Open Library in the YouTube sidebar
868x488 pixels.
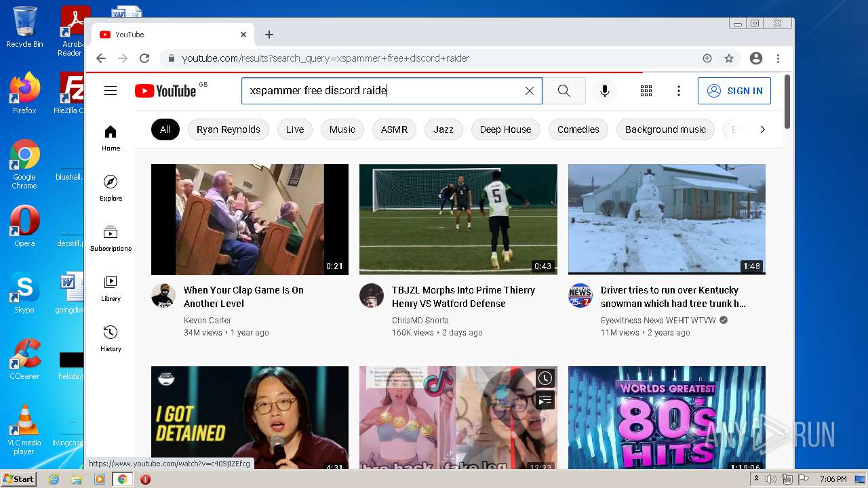(x=111, y=288)
